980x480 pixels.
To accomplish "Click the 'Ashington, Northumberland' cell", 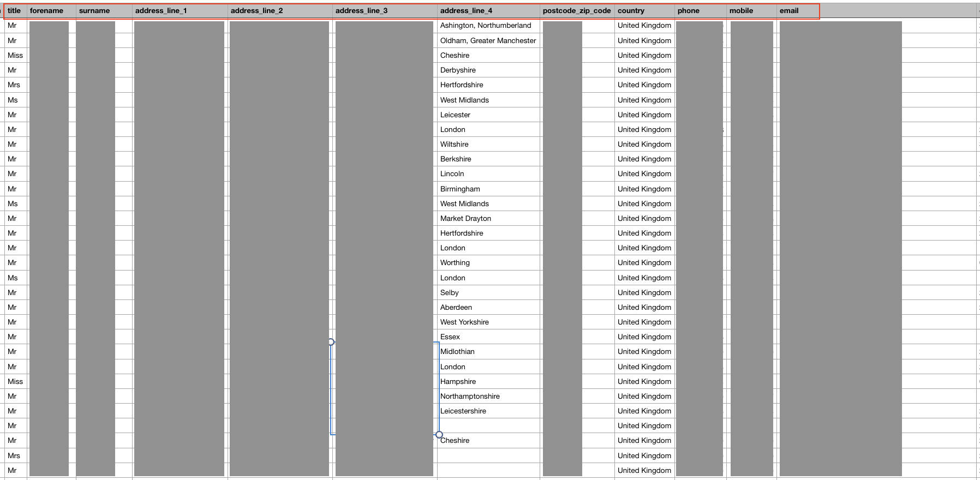I will tap(489, 26).
